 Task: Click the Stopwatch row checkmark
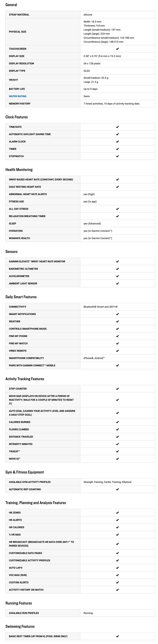pos(117,156)
